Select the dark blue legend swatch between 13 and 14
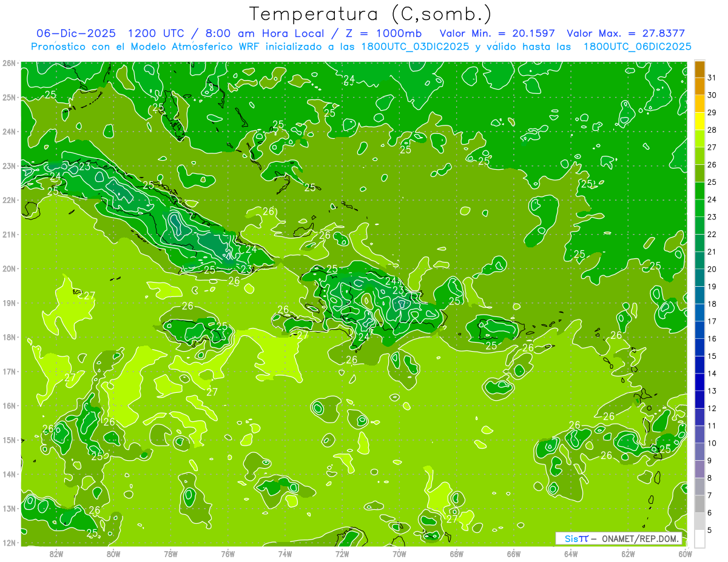The image size is (728, 562). (699, 382)
